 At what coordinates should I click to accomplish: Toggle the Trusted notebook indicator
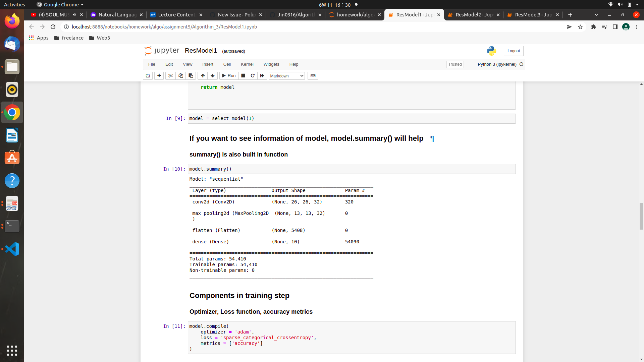click(x=455, y=64)
